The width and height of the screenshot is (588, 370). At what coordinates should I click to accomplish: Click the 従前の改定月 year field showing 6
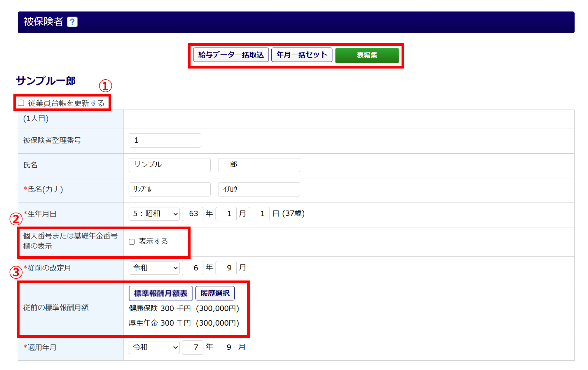pyautogui.click(x=193, y=268)
